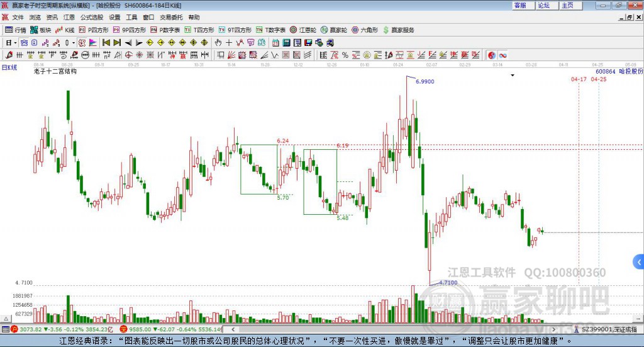Click the 4.7100 low price label

(448, 283)
